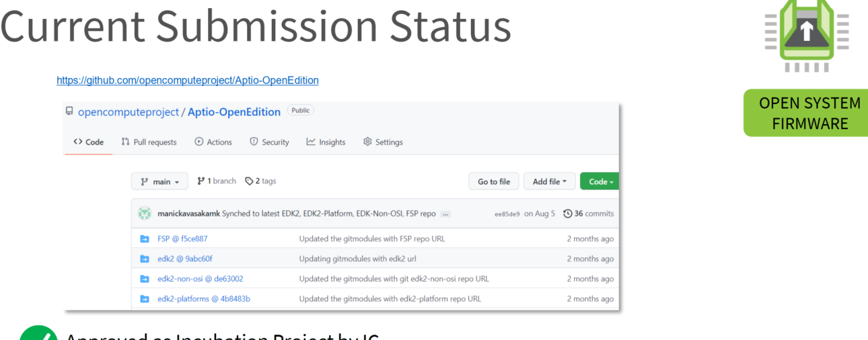Open the 'Synched to latest EDK2' commit message
This screenshot has height=340, width=868.
pos(329,214)
